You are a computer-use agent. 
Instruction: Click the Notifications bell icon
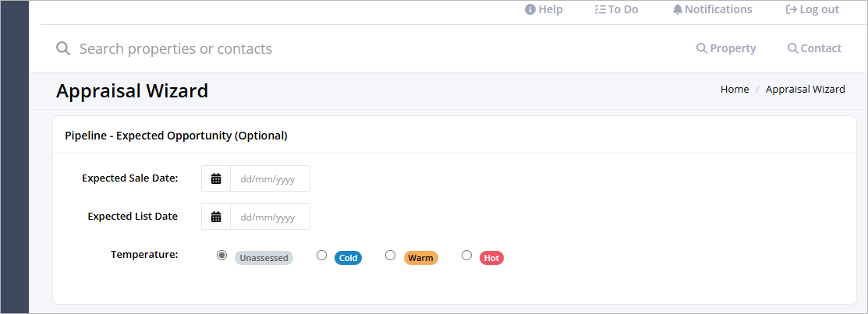click(x=678, y=9)
